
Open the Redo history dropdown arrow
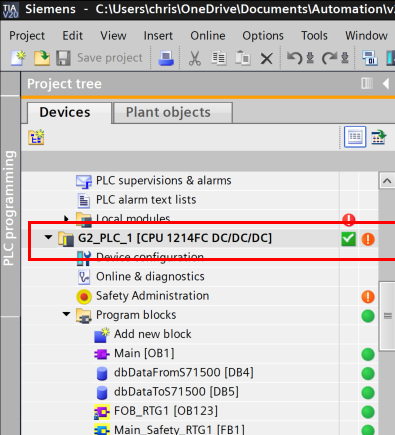345,58
